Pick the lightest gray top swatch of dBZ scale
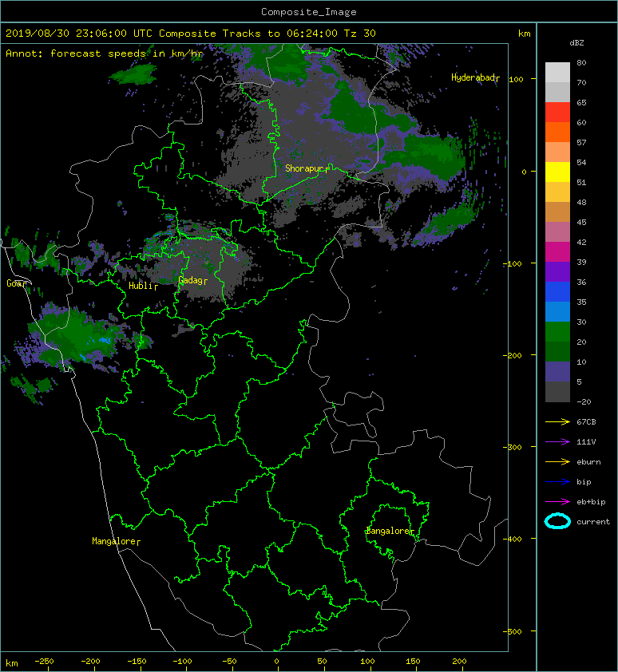 [x=557, y=73]
